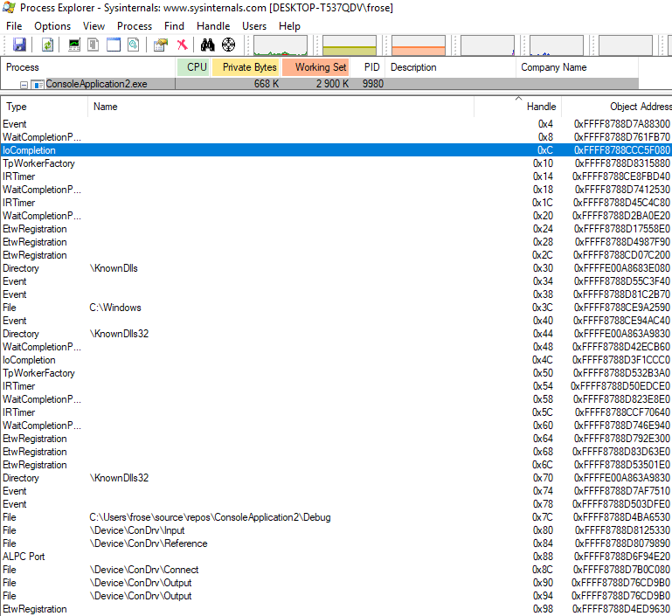
Task: Sort by the Process column header
Action: point(88,67)
